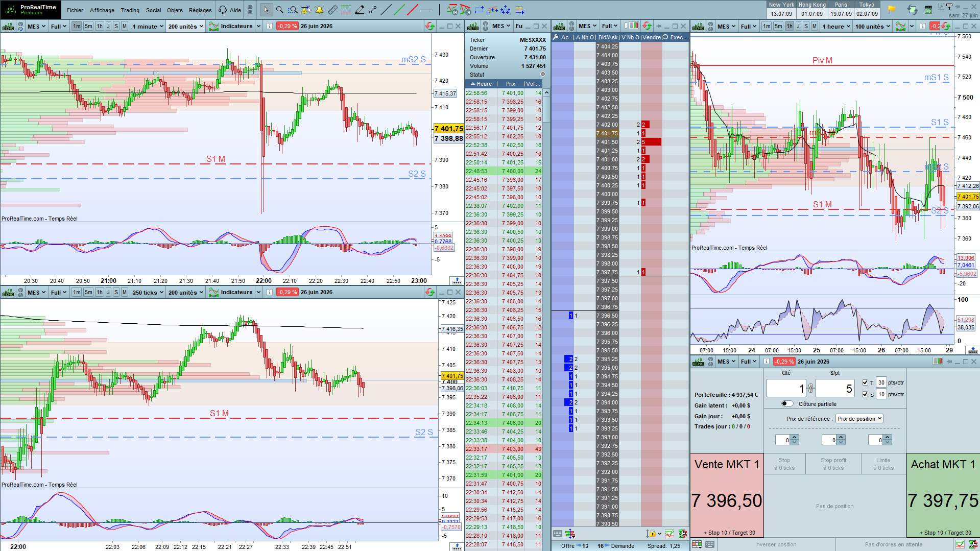Toggle link group icon on 1 minute chart

tap(20, 26)
